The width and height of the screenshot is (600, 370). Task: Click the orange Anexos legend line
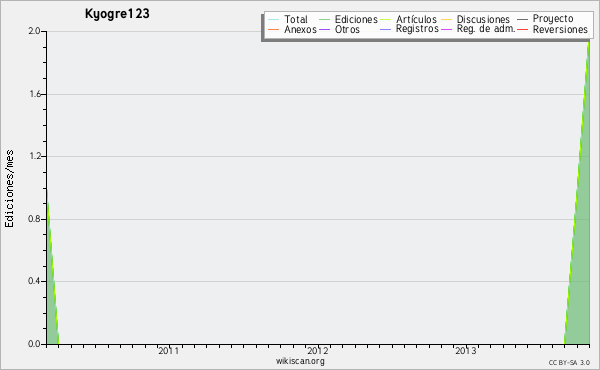274,29
